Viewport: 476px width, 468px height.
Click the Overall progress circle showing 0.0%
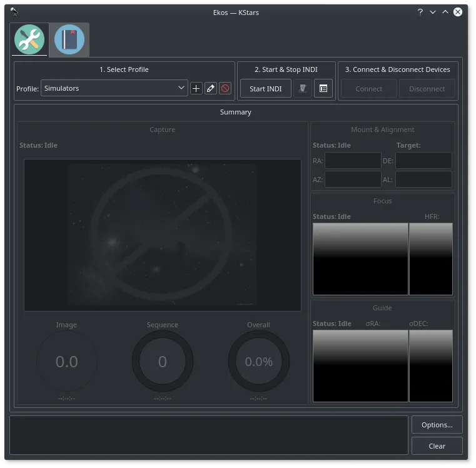(x=259, y=361)
